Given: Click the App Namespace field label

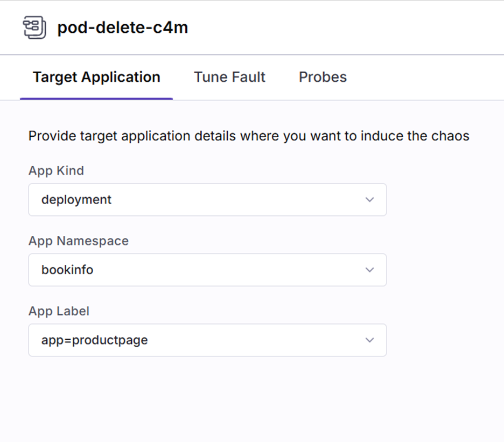Looking at the screenshot, I should [x=79, y=241].
